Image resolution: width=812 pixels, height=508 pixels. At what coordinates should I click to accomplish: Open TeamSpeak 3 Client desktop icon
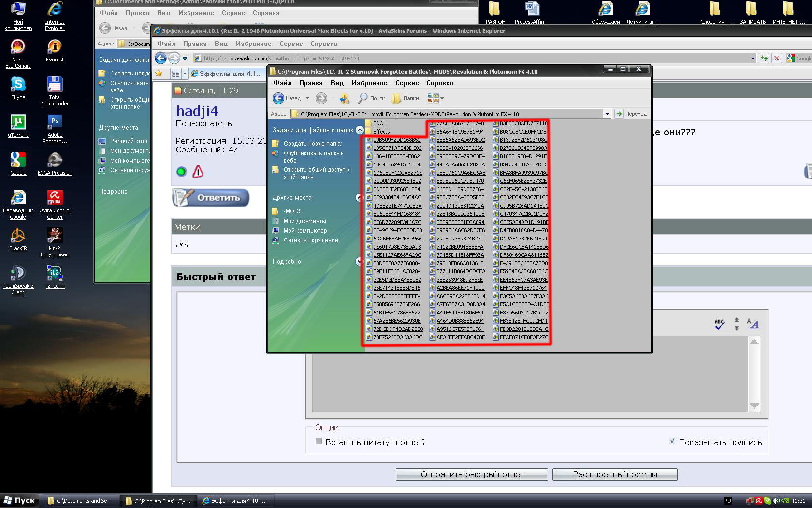[18, 280]
